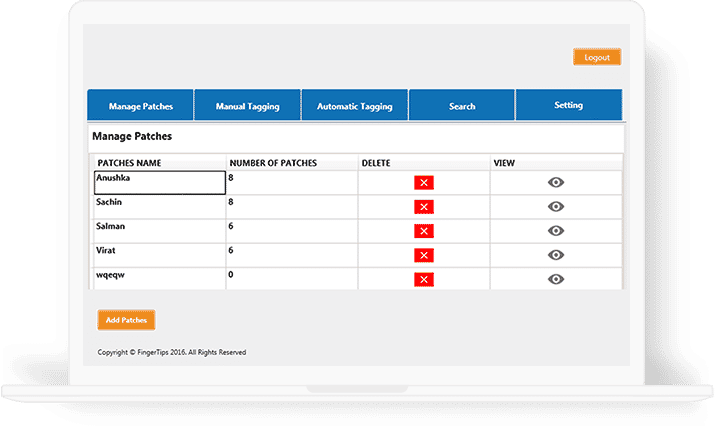
Task: Show Virat patches using eye icon
Action: (x=556, y=255)
